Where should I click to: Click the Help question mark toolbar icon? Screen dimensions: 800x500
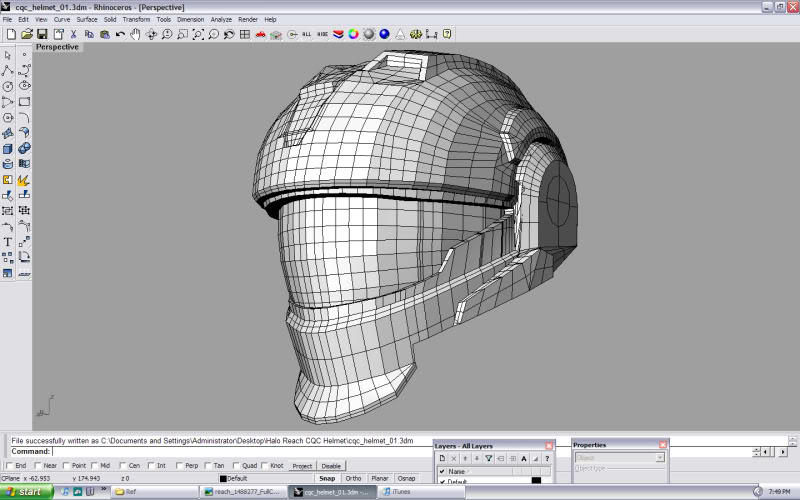[447, 34]
